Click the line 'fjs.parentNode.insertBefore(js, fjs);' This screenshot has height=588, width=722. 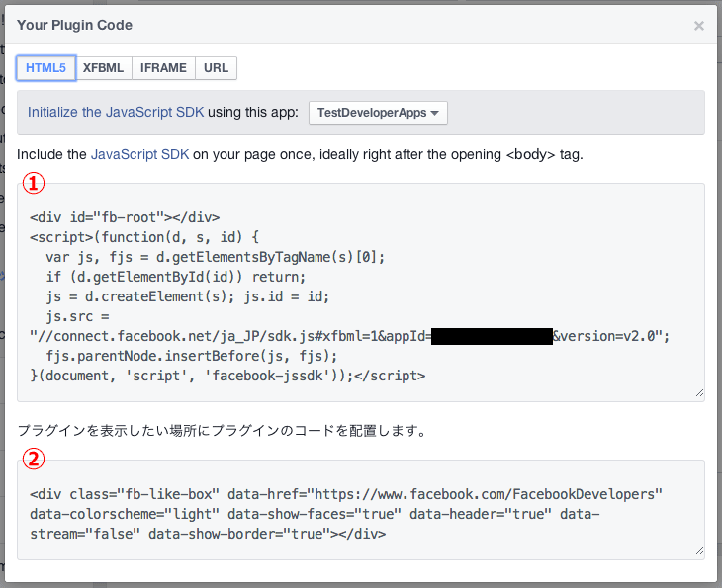point(192,356)
